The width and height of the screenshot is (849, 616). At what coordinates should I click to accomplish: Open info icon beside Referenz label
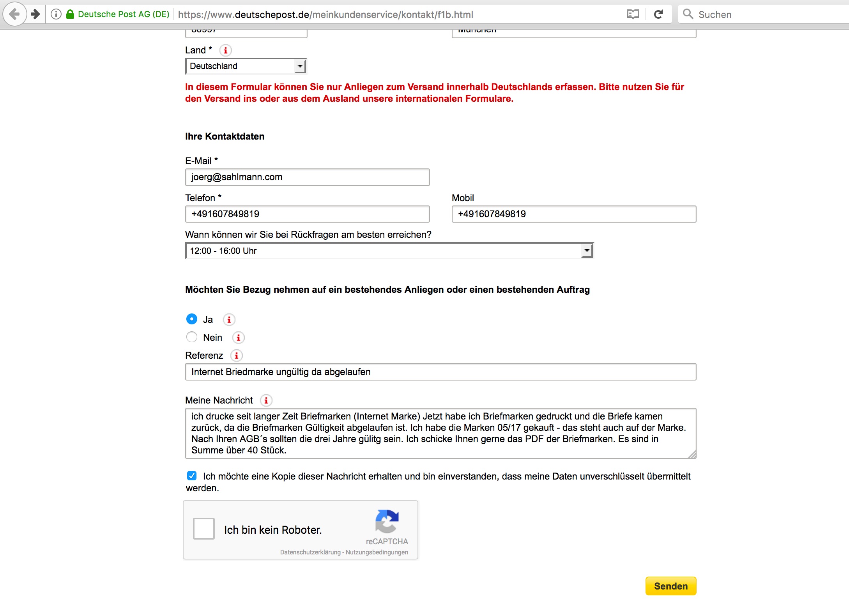pos(236,356)
